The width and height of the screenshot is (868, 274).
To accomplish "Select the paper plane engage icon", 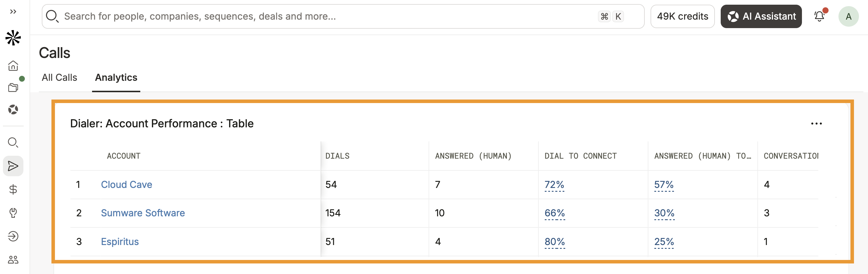I will [13, 166].
